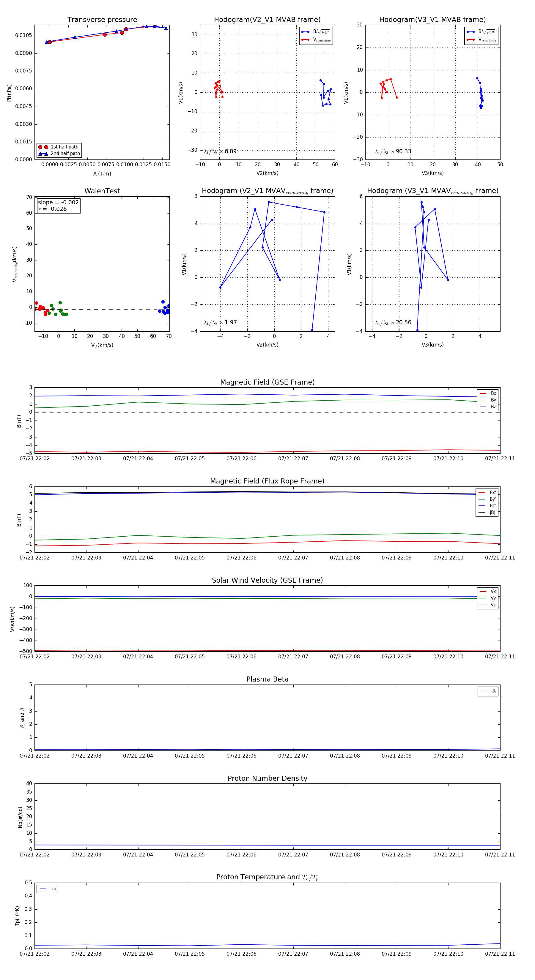This screenshot has width=535, height=980.
Task: Click the 'Magnetic Field (Flux Rope Frame)' title
Action: coord(267,481)
